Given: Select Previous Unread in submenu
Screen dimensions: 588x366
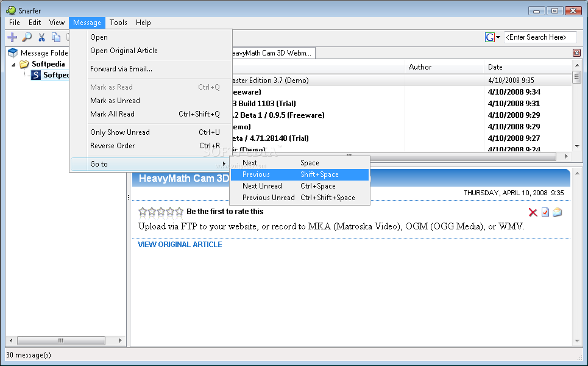Looking at the screenshot, I should (x=300, y=198).
